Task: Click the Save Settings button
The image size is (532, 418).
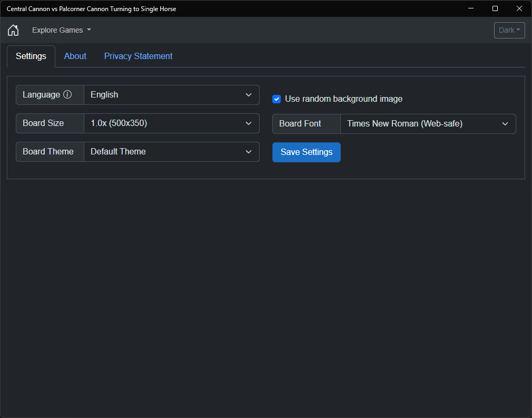Action: point(307,152)
